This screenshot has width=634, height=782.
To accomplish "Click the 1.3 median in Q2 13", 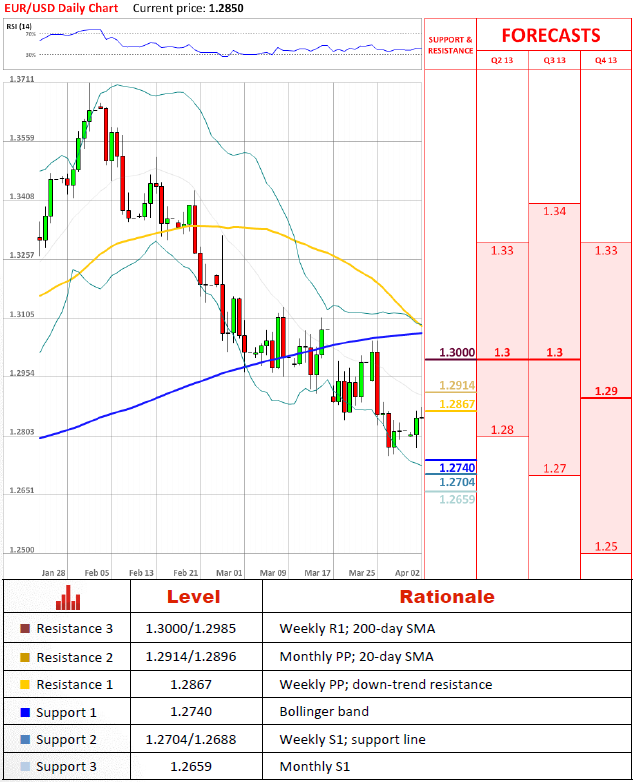I will pyautogui.click(x=502, y=352).
